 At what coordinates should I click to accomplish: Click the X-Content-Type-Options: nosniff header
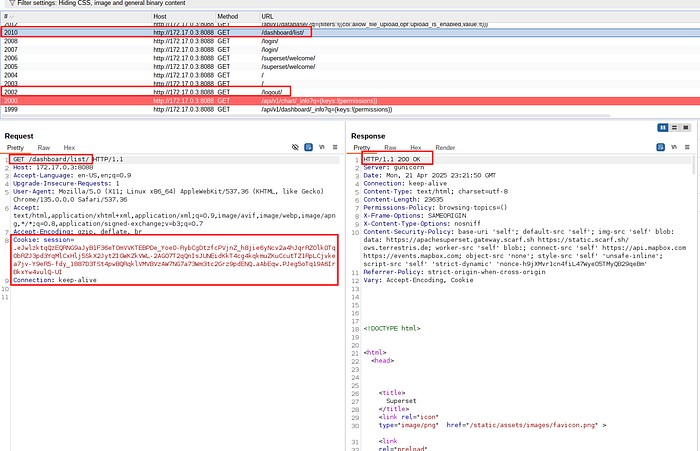coord(422,224)
